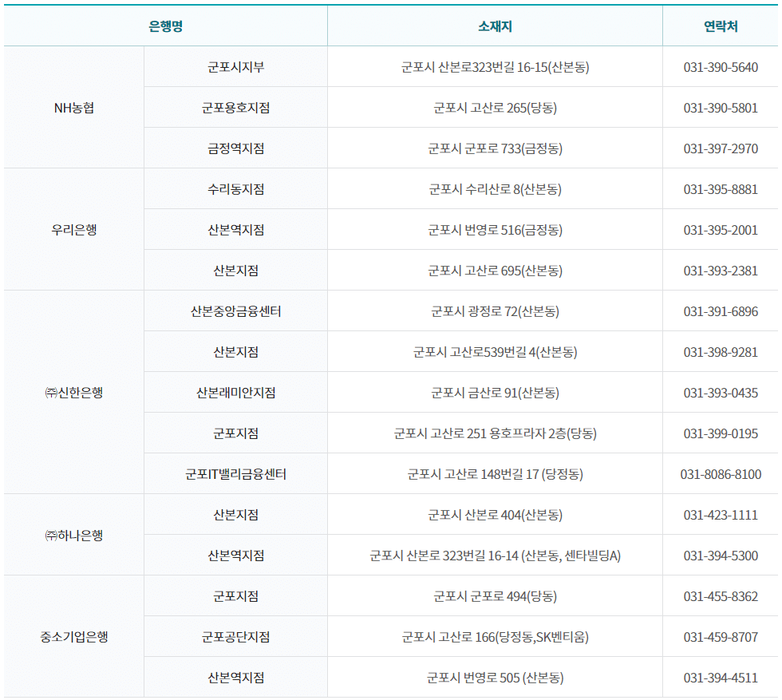
Task: Click the 수리동지점 branch name
Action: click(236, 188)
